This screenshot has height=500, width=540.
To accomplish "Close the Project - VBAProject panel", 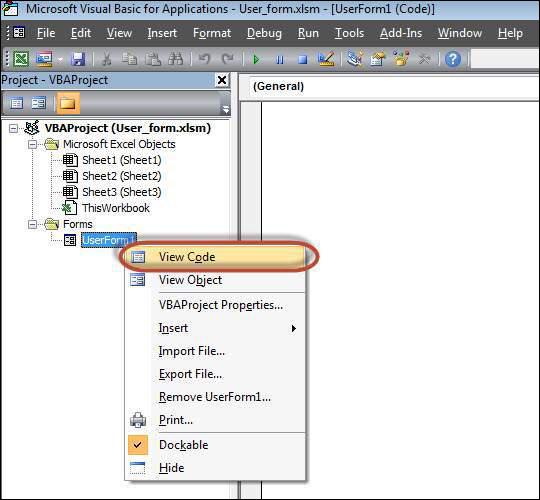I will click(222, 80).
